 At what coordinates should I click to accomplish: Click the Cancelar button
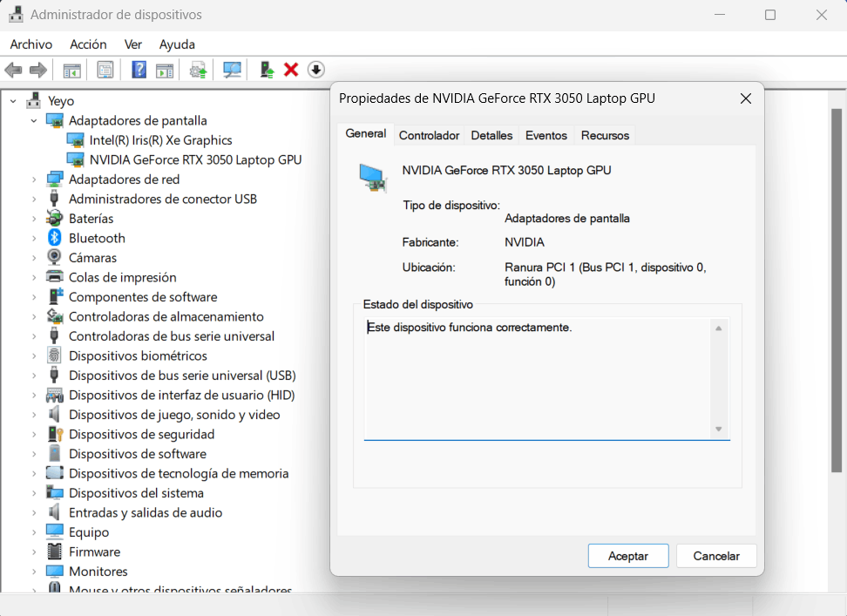click(x=716, y=556)
